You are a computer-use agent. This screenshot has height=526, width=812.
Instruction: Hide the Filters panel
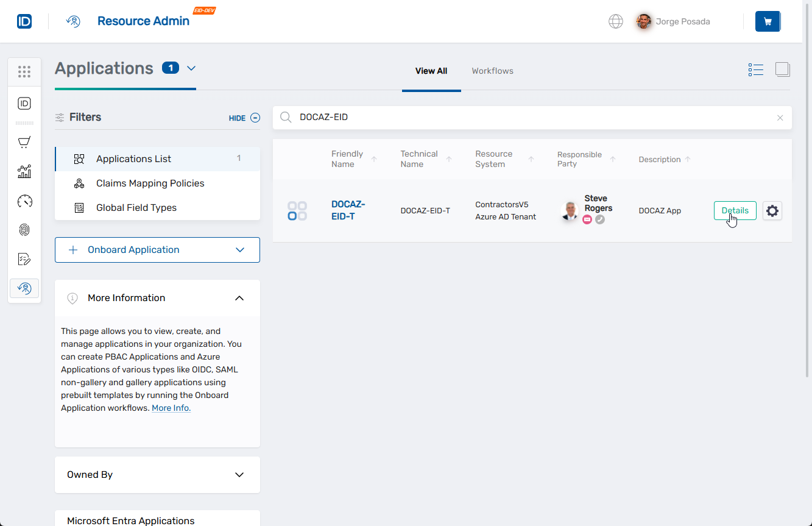244,118
